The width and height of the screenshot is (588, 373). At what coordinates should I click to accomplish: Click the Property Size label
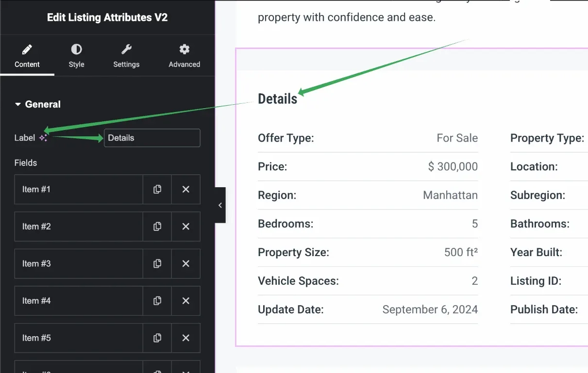(x=293, y=253)
